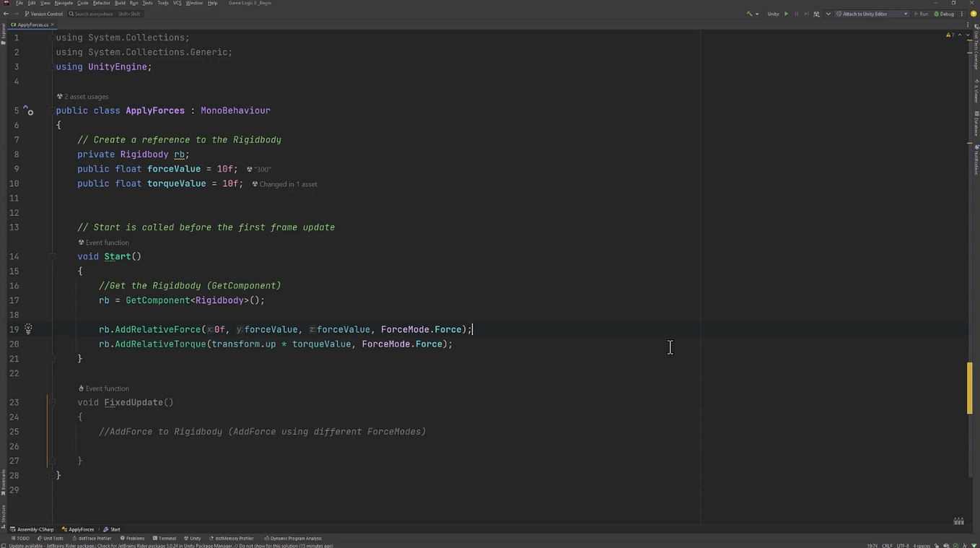980x548 pixels.
Task: Click the build hammer icon in the toolbar
Action: [x=749, y=14]
